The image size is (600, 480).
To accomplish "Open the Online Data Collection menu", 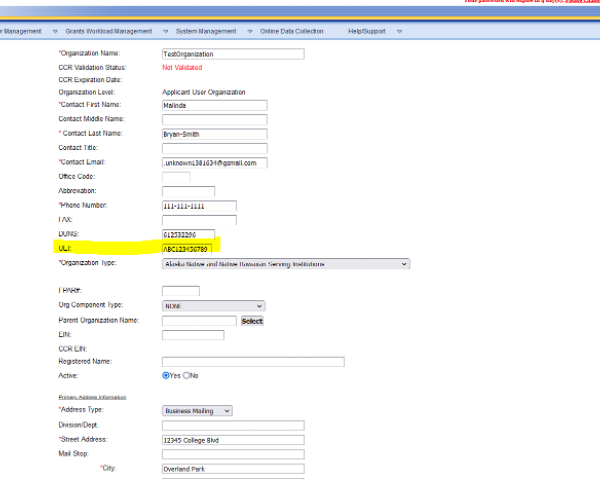I will click(x=291, y=31).
